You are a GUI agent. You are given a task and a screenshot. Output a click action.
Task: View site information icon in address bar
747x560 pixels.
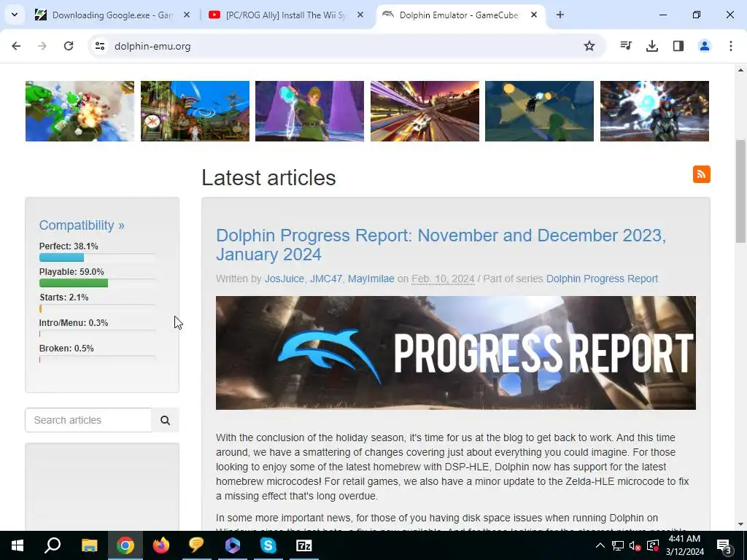click(100, 46)
